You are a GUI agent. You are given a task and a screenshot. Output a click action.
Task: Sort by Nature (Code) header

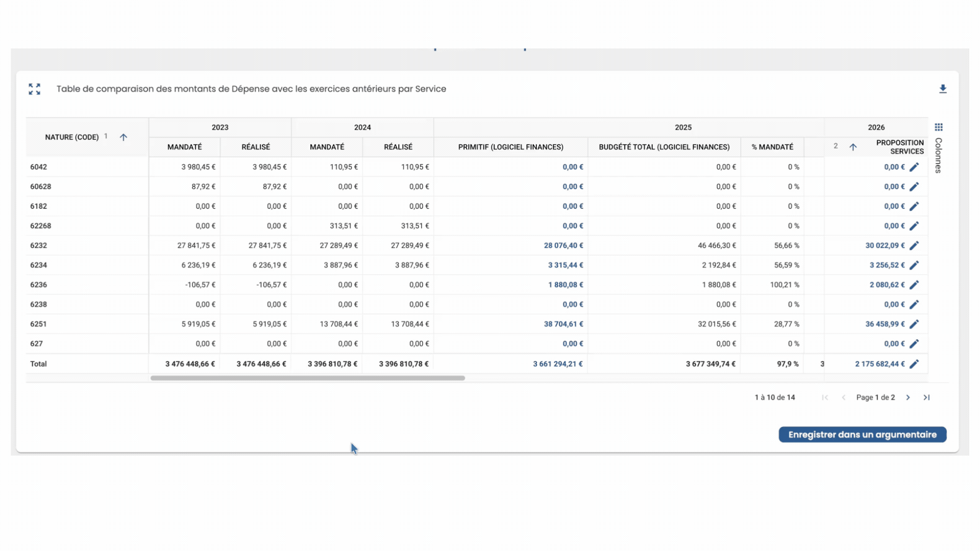click(72, 137)
